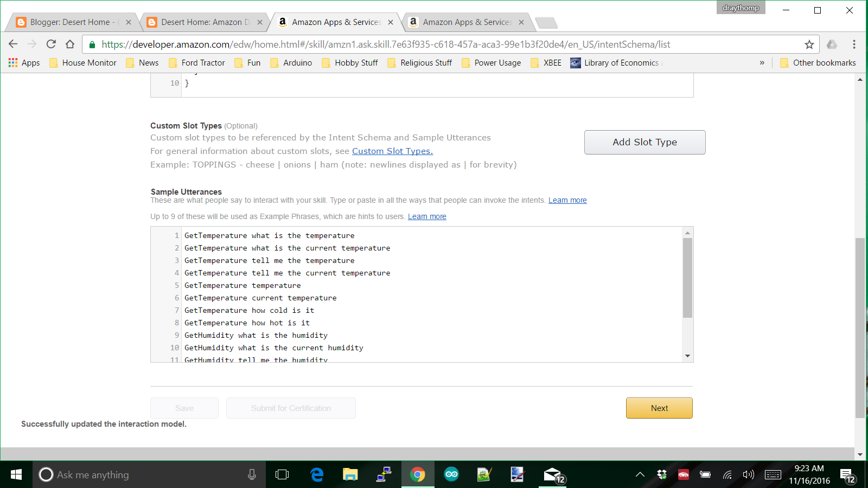Open the Arduino bookmarks folder
The width and height of the screenshot is (868, 488).
[x=296, y=62]
